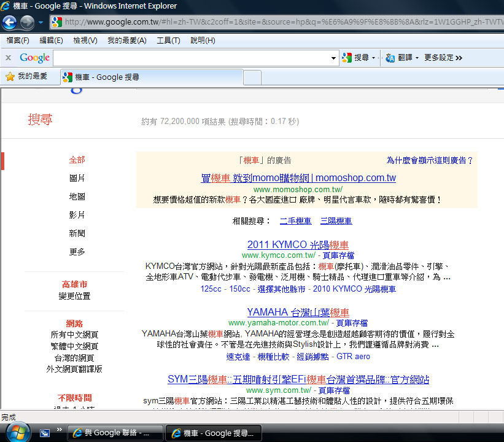504x442 pixels.
Task: Click related search 二手機車
Action: pos(295,221)
